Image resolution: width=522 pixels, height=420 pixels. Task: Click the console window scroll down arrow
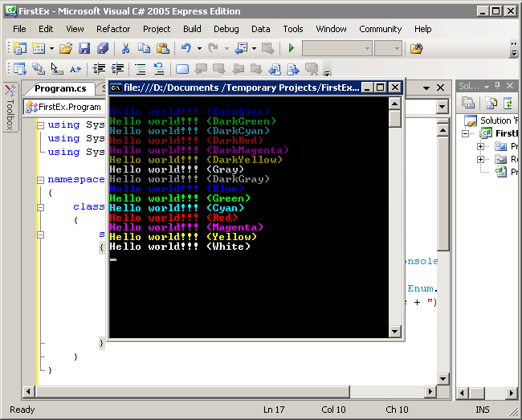395,331
